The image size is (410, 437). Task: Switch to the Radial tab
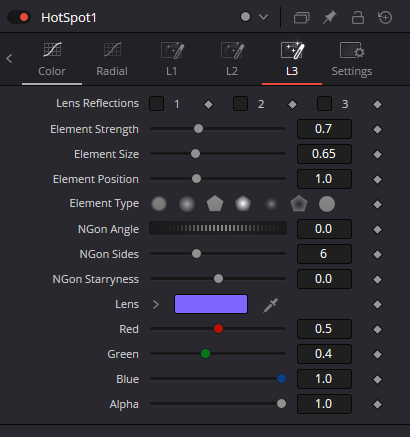coord(112,59)
